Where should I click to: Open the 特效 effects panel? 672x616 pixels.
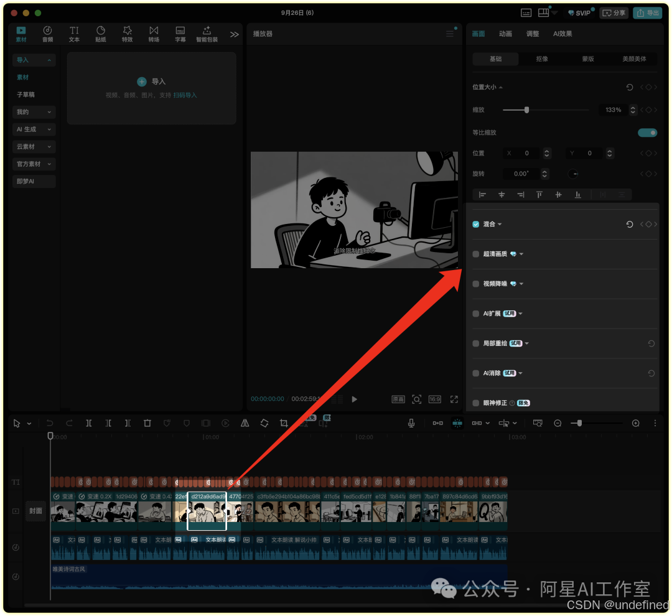point(128,34)
